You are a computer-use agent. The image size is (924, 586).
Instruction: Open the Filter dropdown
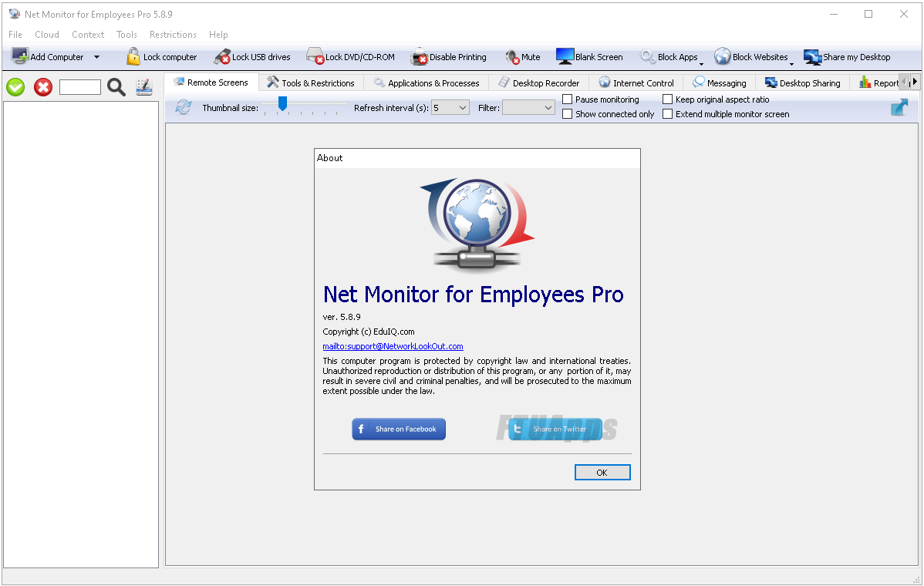coord(528,108)
